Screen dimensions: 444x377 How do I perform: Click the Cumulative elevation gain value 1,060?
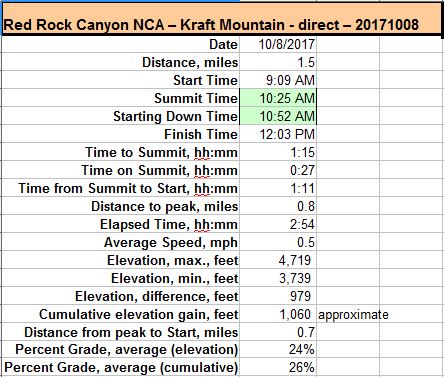[278, 314]
